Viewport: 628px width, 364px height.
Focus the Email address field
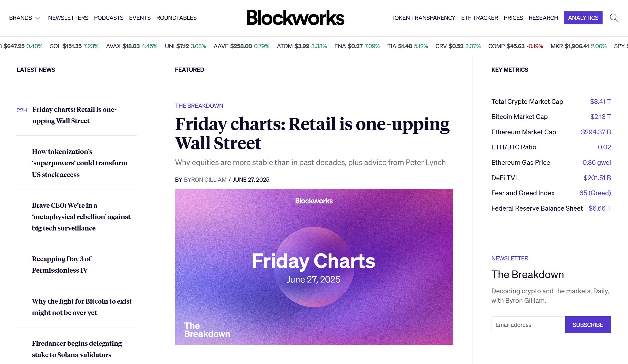(x=528, y=325)
